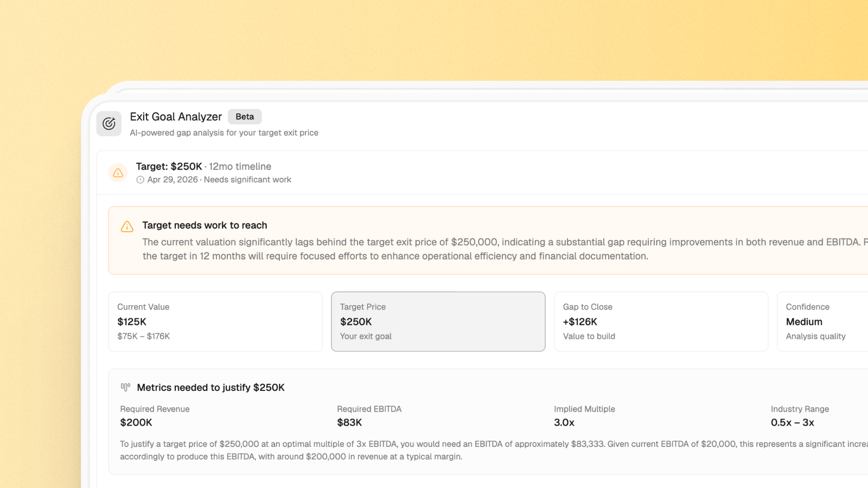Click the Beta badge
The width and height of the screenshot is (868, 488).
click(245, 117)
